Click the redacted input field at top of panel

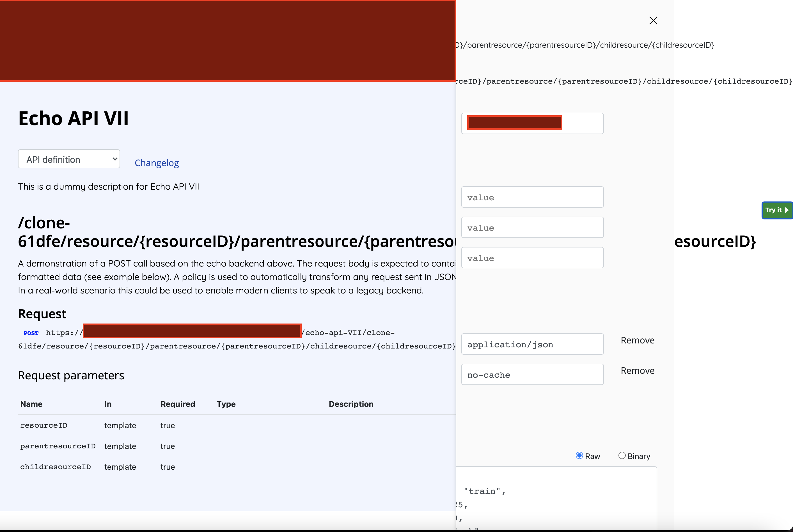coord(532,123)
